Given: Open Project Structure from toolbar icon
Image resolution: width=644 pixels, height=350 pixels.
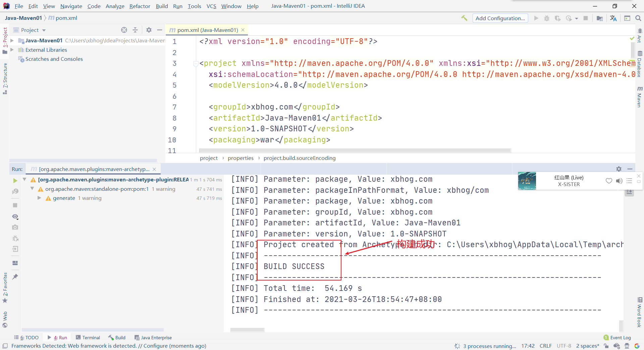Looking at the screenshot, I should click(x=600, y=18).
